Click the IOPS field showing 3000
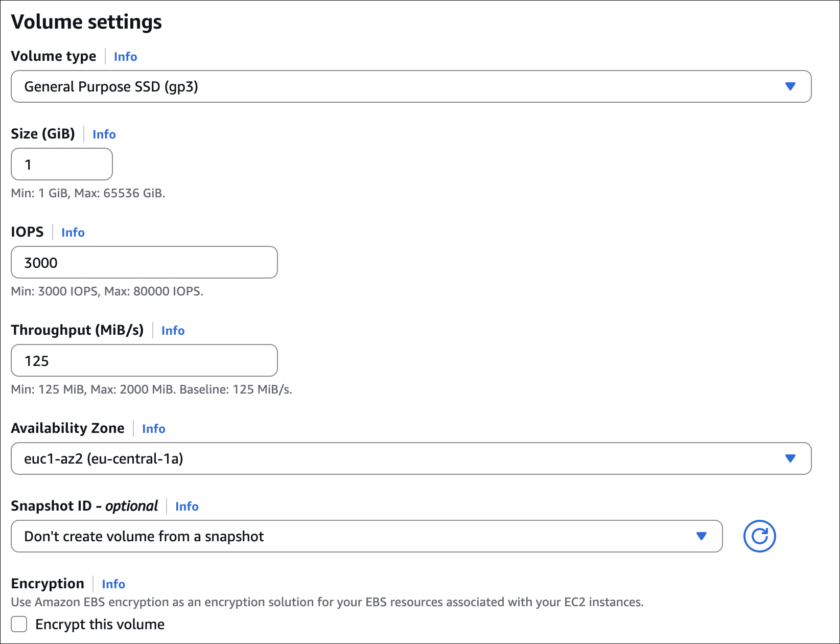 (x=144, y=262)
